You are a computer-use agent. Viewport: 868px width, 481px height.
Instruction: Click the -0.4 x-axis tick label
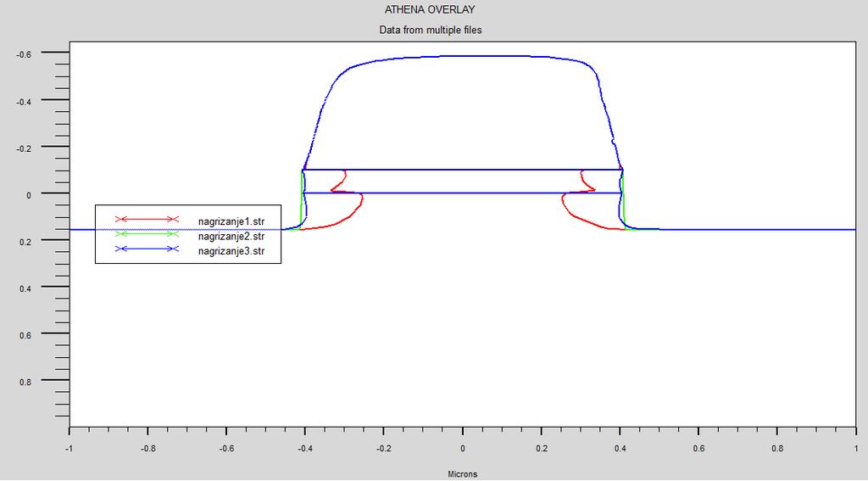[305, 449]
